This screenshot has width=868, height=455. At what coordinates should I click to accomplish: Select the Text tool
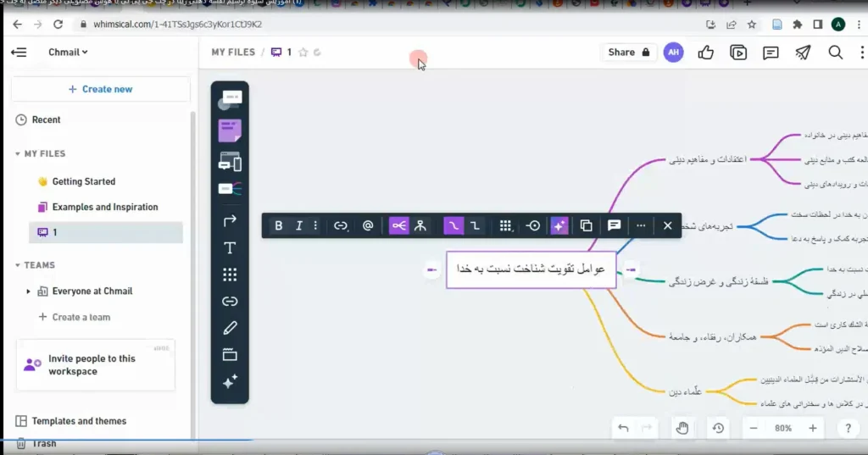point(230,248)
